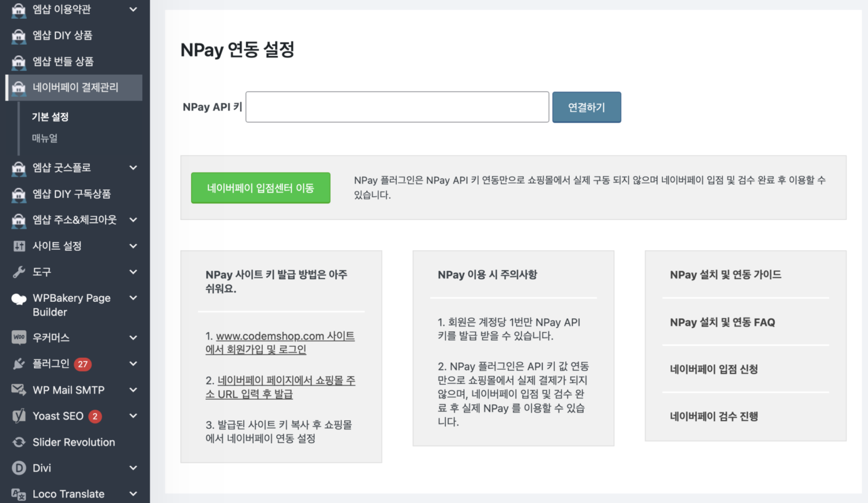
Task: Select the 기본 설정 submenu item
Action: [x=50, y=117]
